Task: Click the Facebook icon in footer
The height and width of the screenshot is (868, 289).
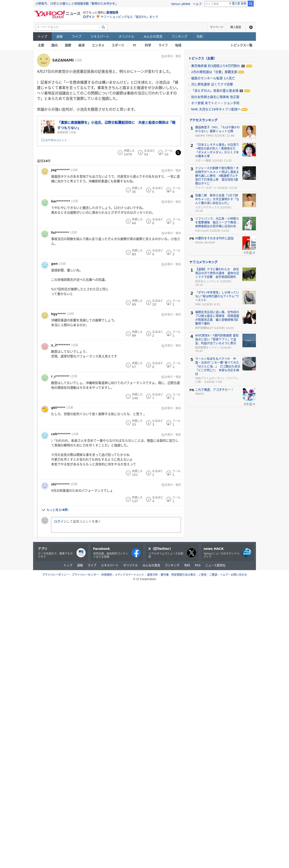Action: click(x=136, y=553)
